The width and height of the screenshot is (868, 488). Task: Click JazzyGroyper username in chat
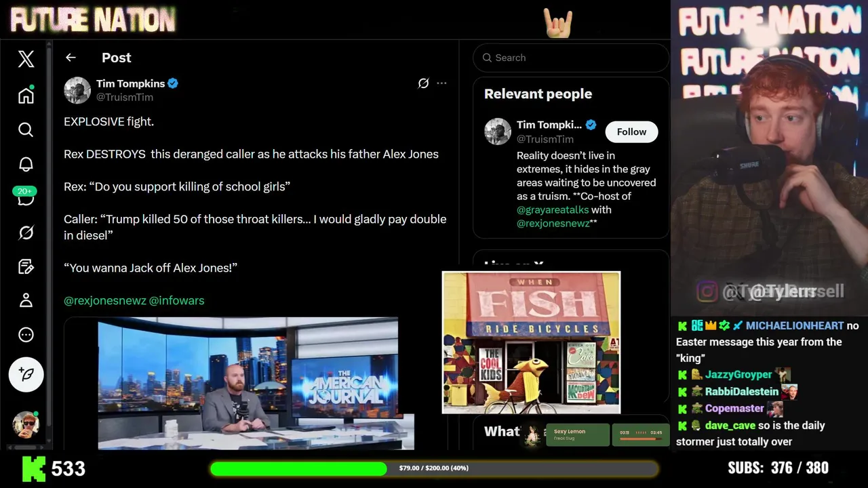pos(738,374)
